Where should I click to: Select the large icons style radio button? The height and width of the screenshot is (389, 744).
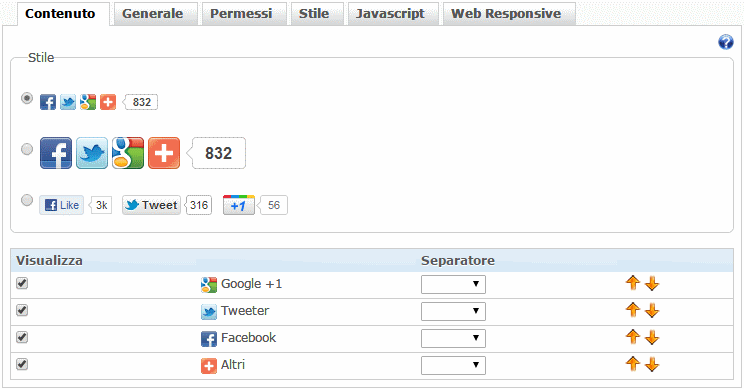point(27,149)
